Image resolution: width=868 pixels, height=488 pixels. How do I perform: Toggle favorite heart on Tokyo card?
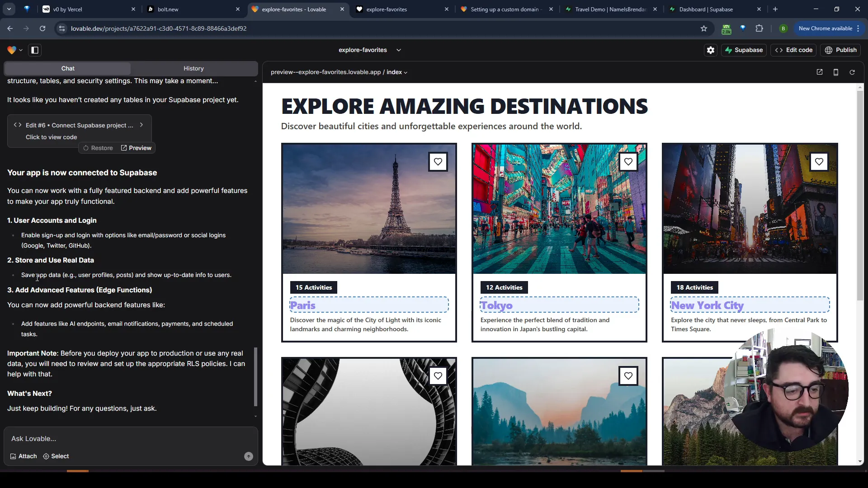click(x=628, y=161)
